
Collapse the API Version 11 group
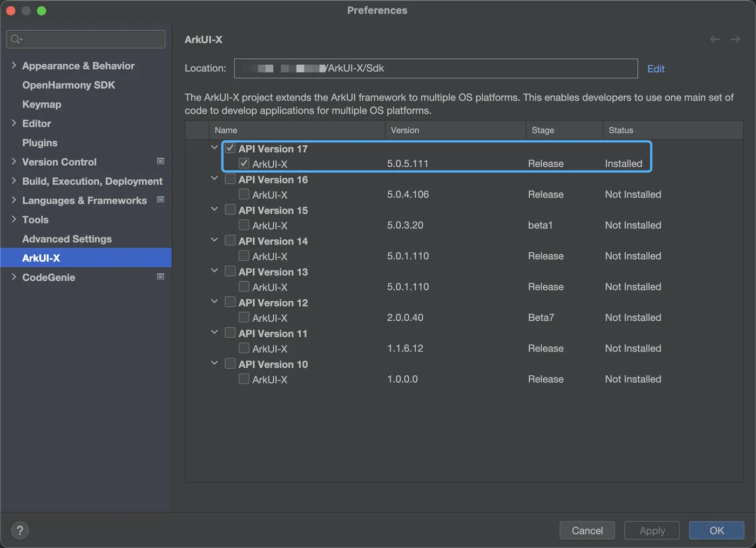click(x=214, y=332)
